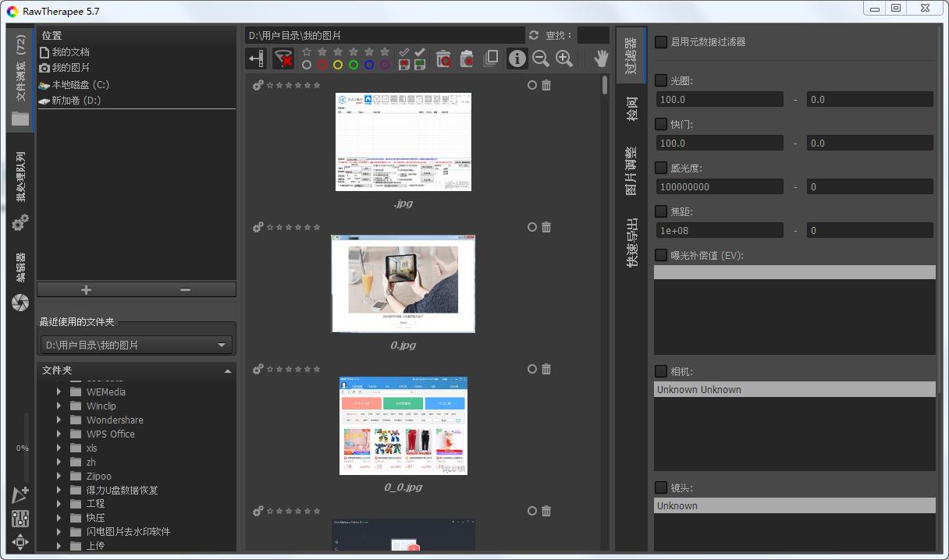
Task: Show unrated images using the empty star filter
Action: tap(307, 51)
